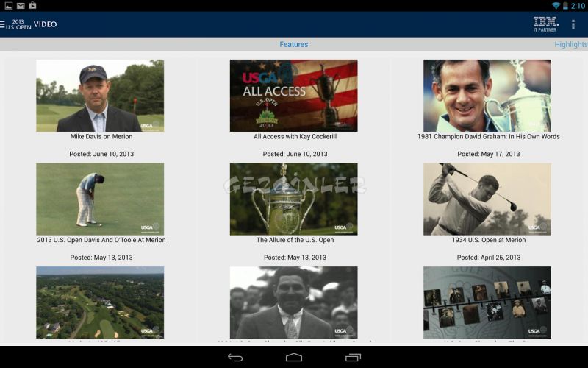Screen dimensions: 588x368
Task: Tap the Gmail notification icon in status bar
Action: pos(20,5)
